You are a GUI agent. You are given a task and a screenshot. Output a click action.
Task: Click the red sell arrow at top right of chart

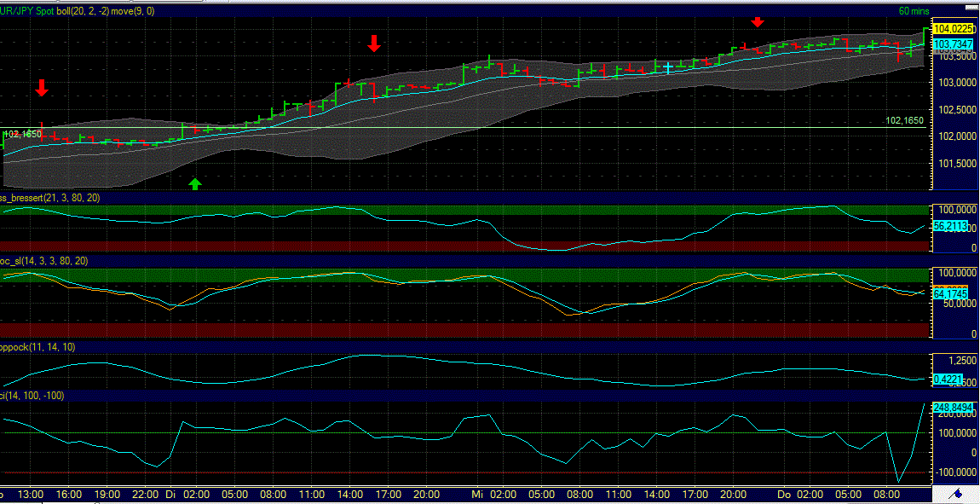[x=758, y=24]
